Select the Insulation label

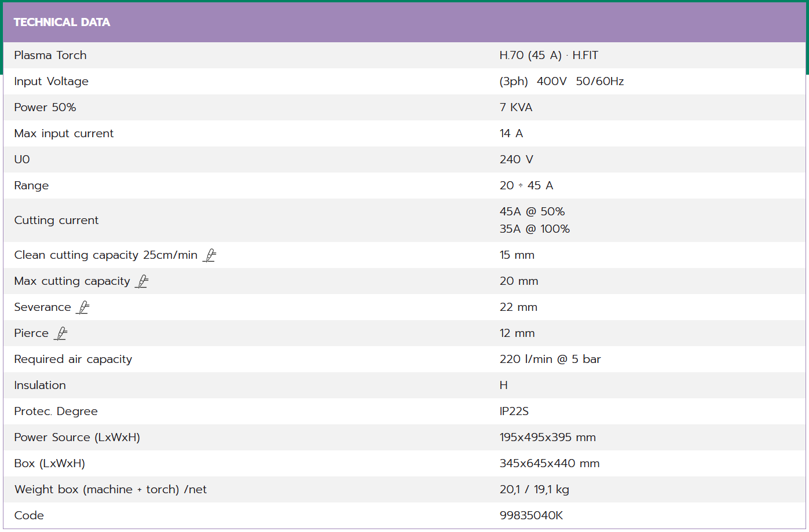(40, 385)
